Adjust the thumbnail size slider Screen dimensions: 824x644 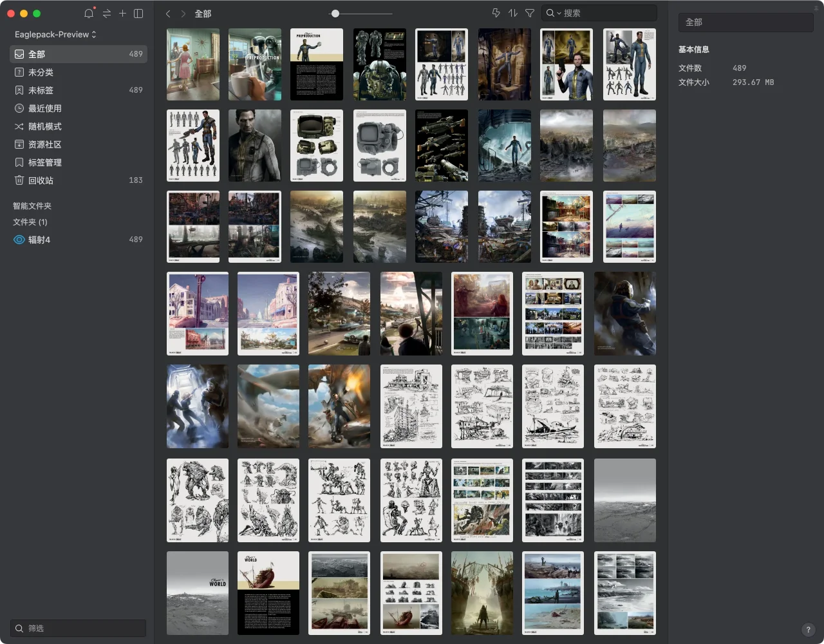click(335, 13)
